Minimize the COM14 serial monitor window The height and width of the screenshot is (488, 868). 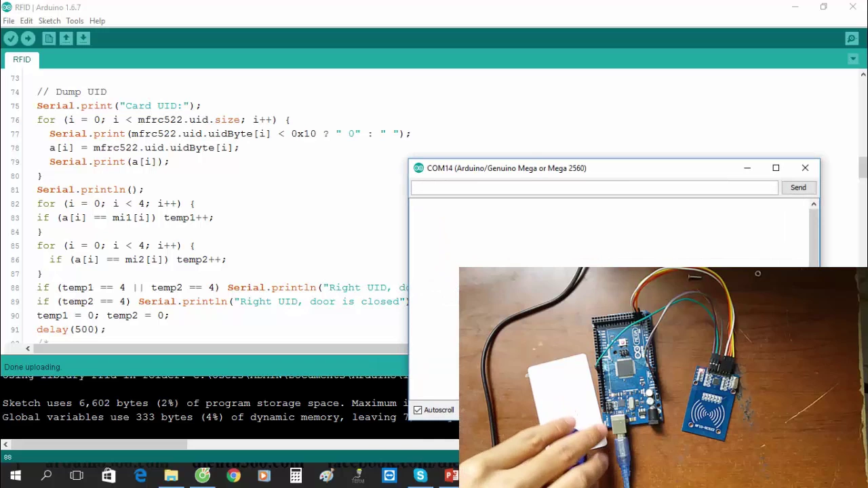[x=747, y=168]
